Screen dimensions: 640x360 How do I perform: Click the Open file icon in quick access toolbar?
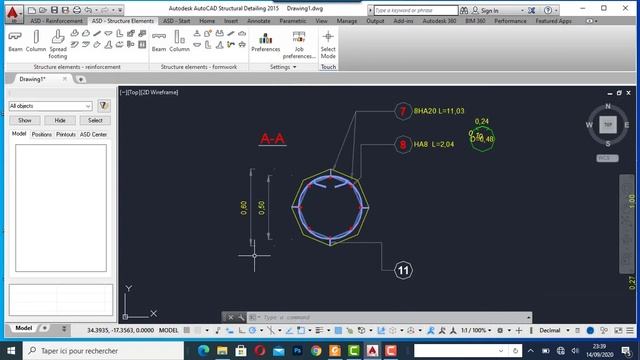click(43, 10)
